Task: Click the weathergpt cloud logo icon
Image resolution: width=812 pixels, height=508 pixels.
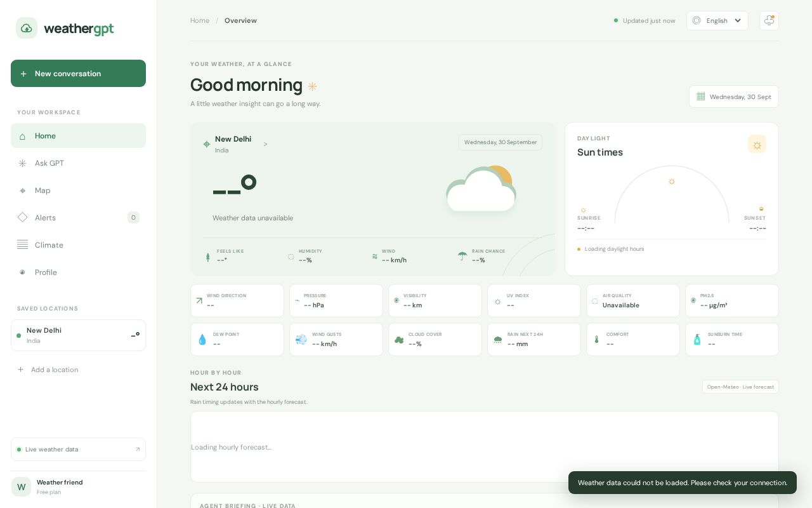Action: pyautogui.click(x=27, y=28)
